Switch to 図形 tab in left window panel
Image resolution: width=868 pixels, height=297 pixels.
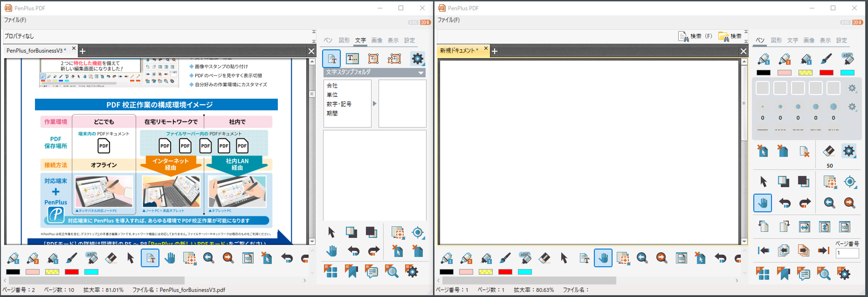tap(344, 40)
